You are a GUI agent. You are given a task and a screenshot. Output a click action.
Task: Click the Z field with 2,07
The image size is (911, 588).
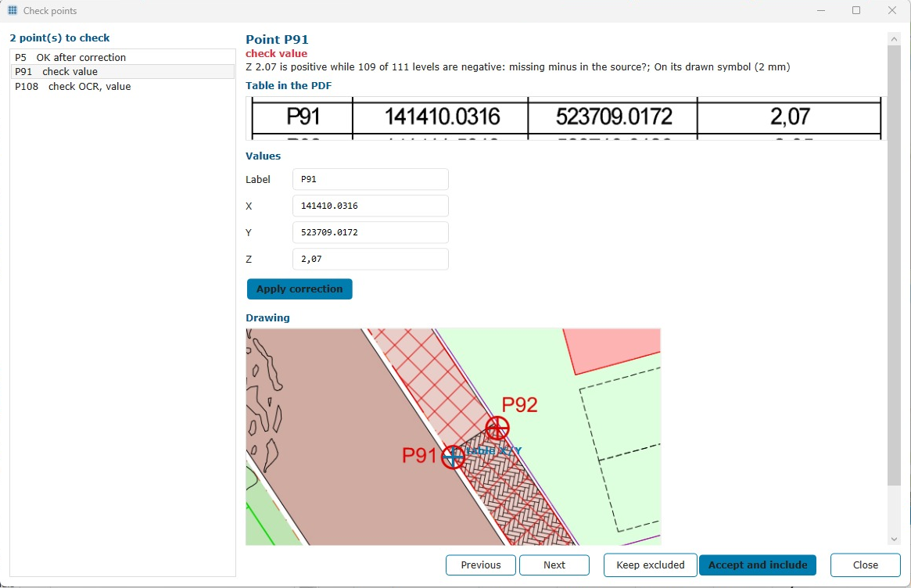point(371,259)
